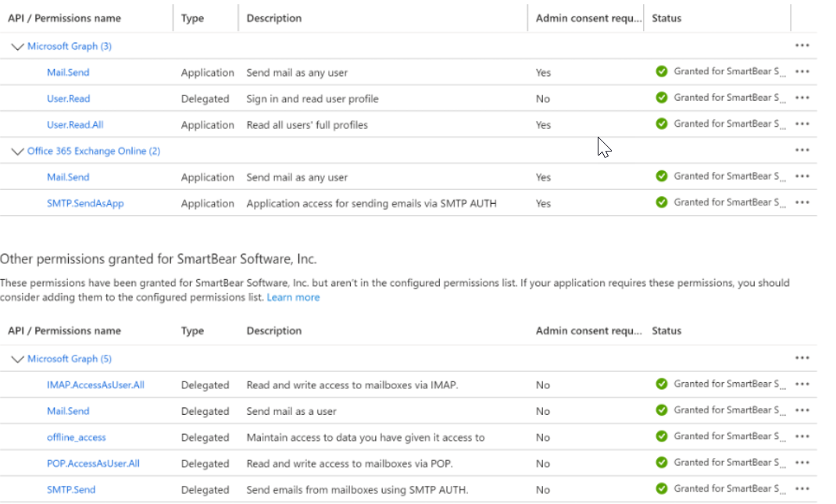
Task: Open the SMTP.SendAsApp permission link
Action: coord(85,203)
